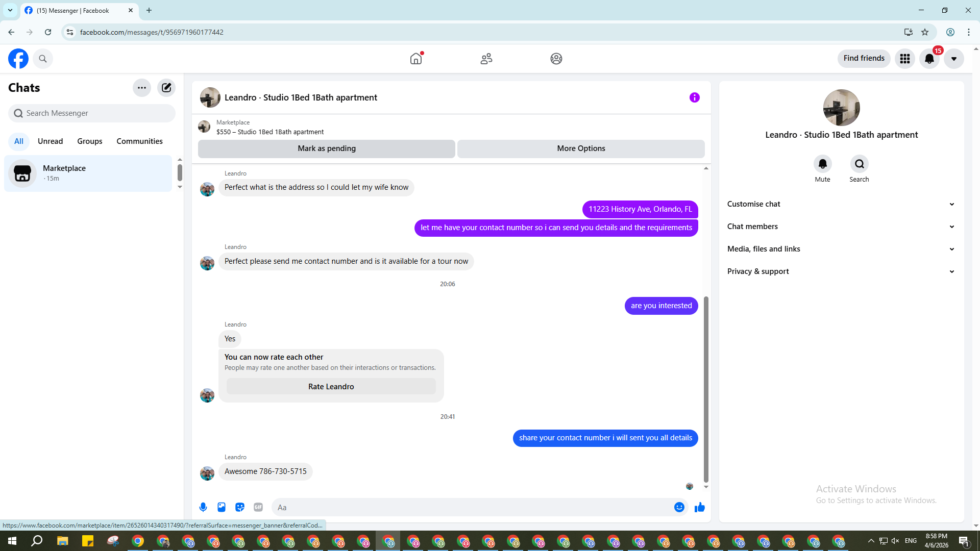Click the Rate Leandro button
Image resolution: width=980 pixels, height=551 pixels.
(331, 387)
